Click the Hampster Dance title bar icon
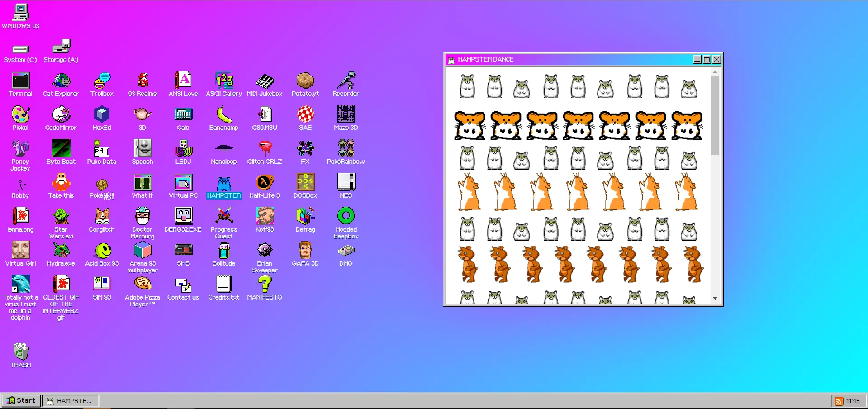The height and width of the screenshot is (409, 868). coord(451,60)
